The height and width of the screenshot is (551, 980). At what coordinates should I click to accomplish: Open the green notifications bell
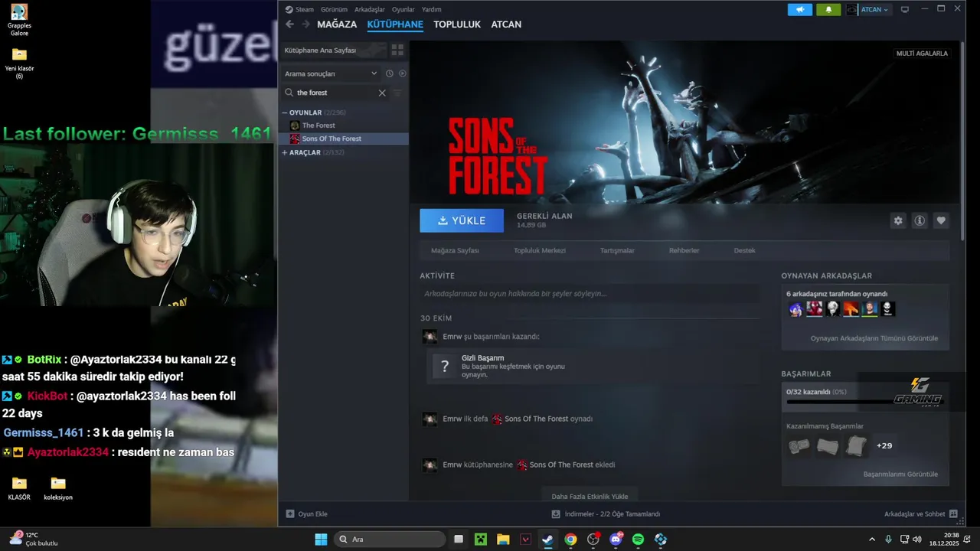tap(828, 10)
